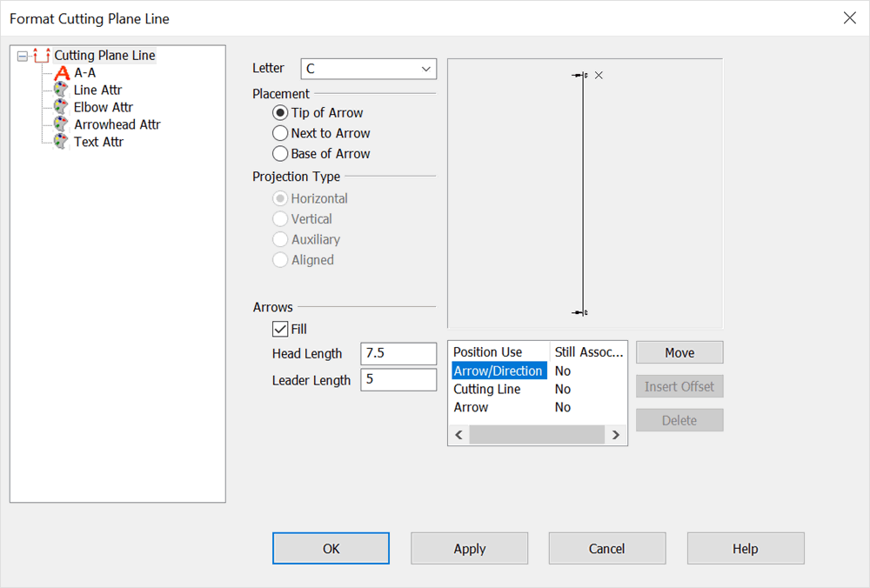
Task: Click the horizontal scrollbar below the position list
Action: click(537, 434)
